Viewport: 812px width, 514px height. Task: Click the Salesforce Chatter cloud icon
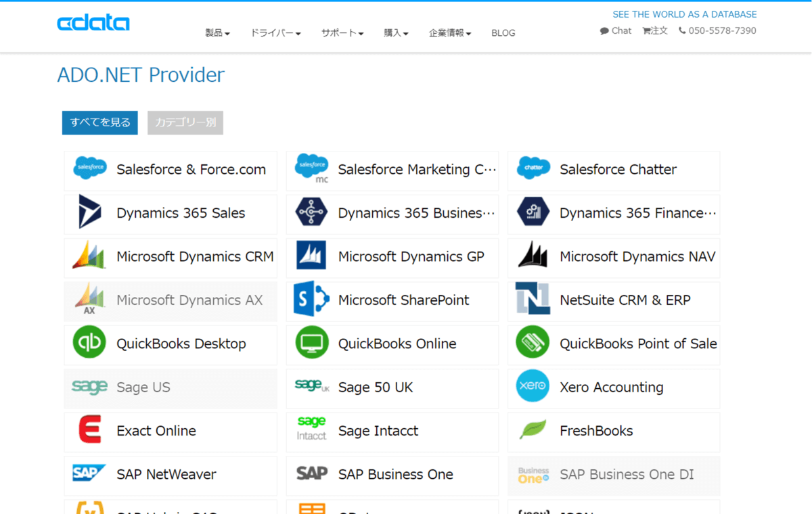click(x=533, y=168)
